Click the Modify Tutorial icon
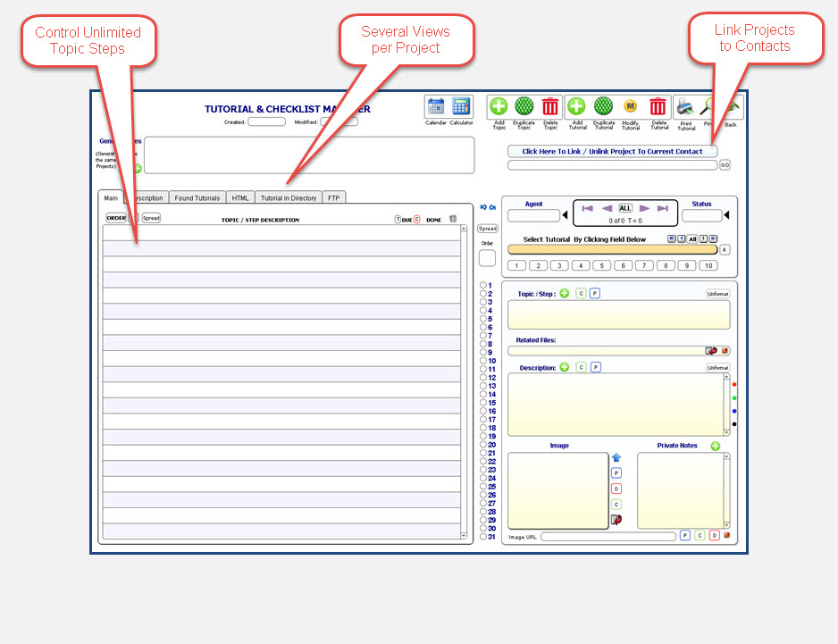The width and height of the screenshot is (838, 644). (x=630, y=106)
